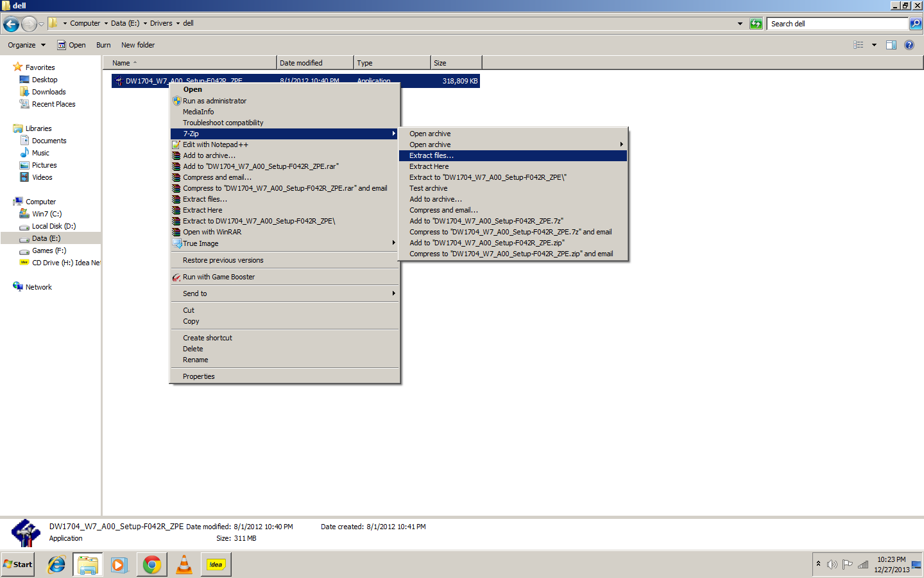Screen dimensions: 924x578
Task: Select Rename from the context menu
Action: click(284, 360)
